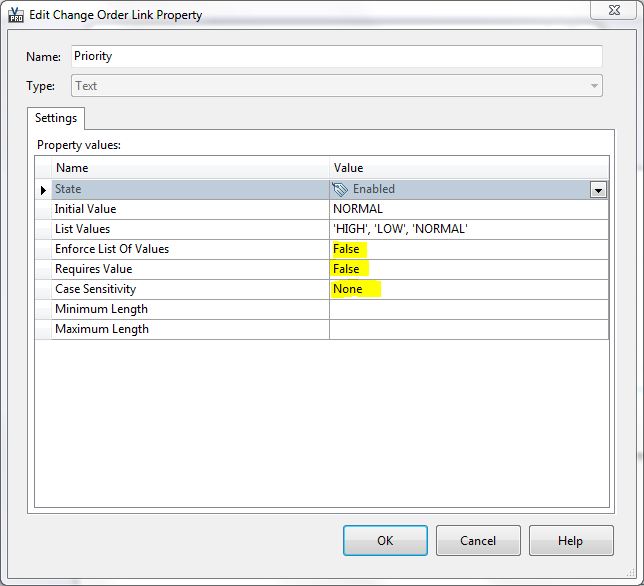Click the tag icon beside Enabled
This screenshot has width=644, height=586.
(x=340, y=189)
